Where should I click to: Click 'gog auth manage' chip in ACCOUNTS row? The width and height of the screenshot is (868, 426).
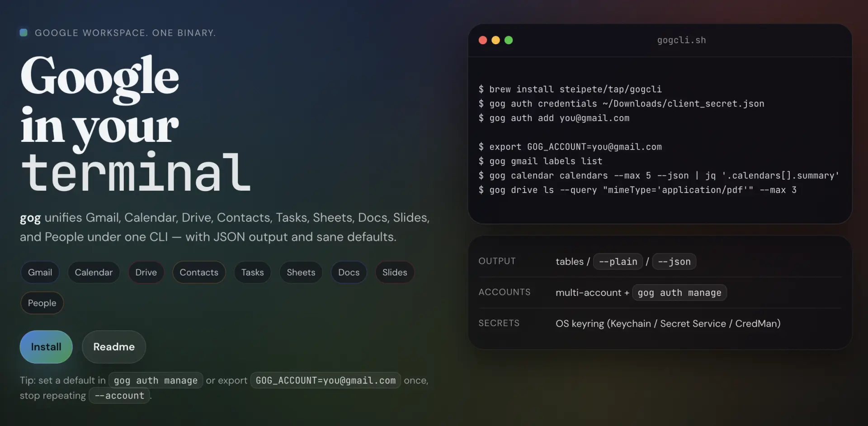[679, 293]
